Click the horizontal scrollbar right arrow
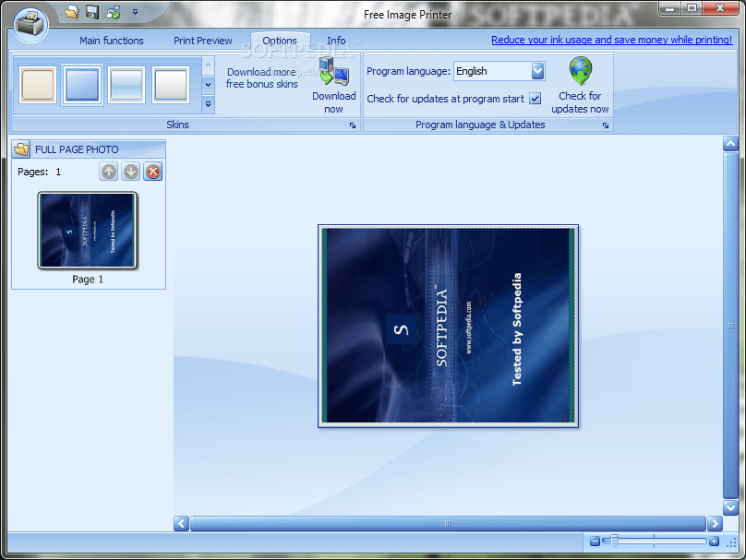The width and height of the screenshot is (746, 560). [x=715, y=523]
